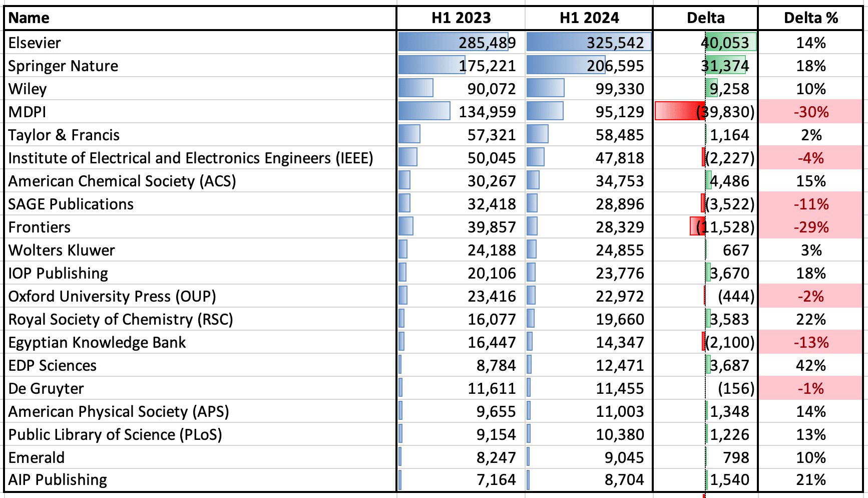This screenshot has width=868, height=498.
Task: Click the H1 2023 column header
Action: [x=461, y=18]
